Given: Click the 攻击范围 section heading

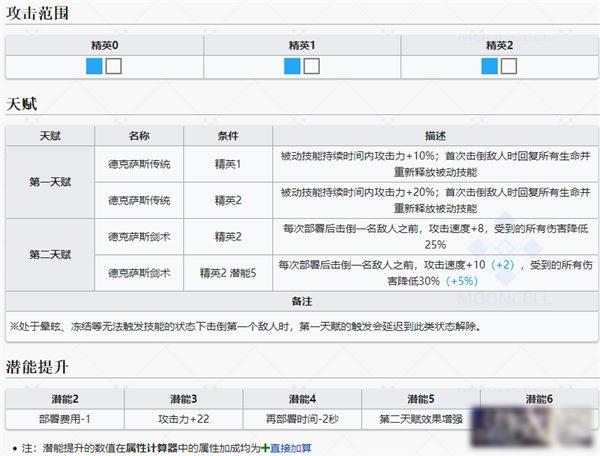Looking at the screenshot, I should (x=37, y=13).
